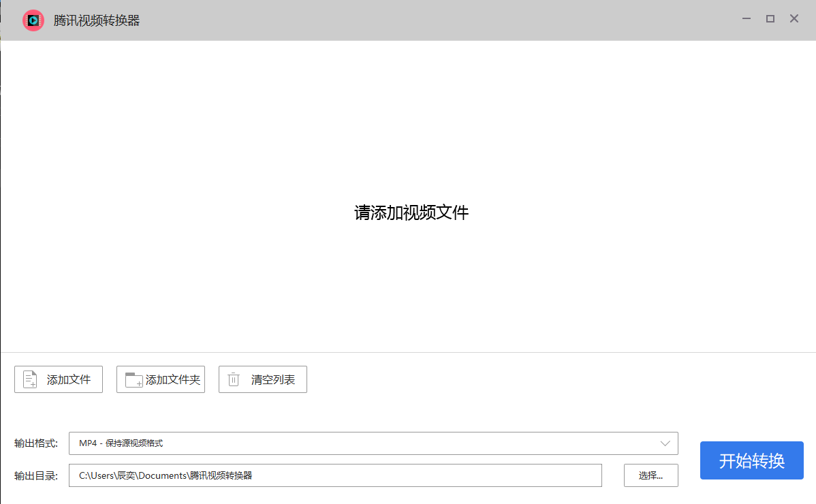
Task: Click the document-plus icon on 添加文件 button
Action: [29, 379]
